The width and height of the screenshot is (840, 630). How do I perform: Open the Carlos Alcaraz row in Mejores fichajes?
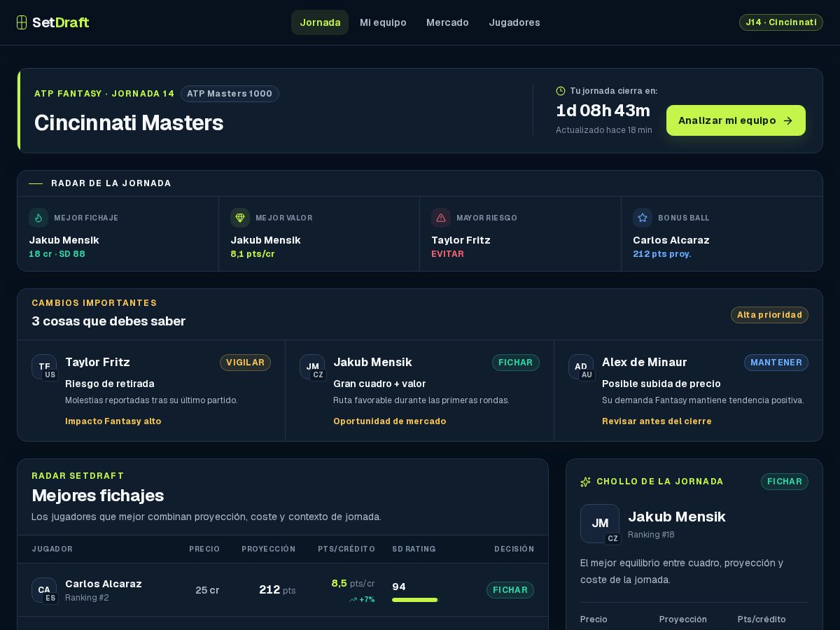click(283, 590)
